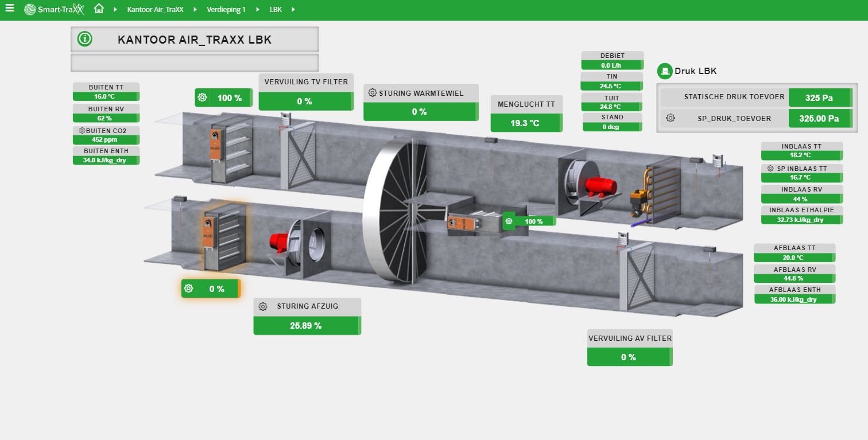Viewport: 868px width, 440px height.
Task: Click the 100 % supply damper value
Action: 229,98
